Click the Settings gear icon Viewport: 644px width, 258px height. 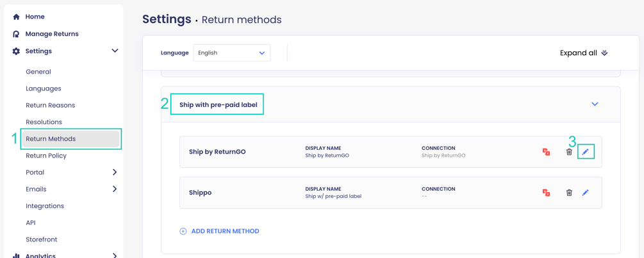[x=17, y=51]
